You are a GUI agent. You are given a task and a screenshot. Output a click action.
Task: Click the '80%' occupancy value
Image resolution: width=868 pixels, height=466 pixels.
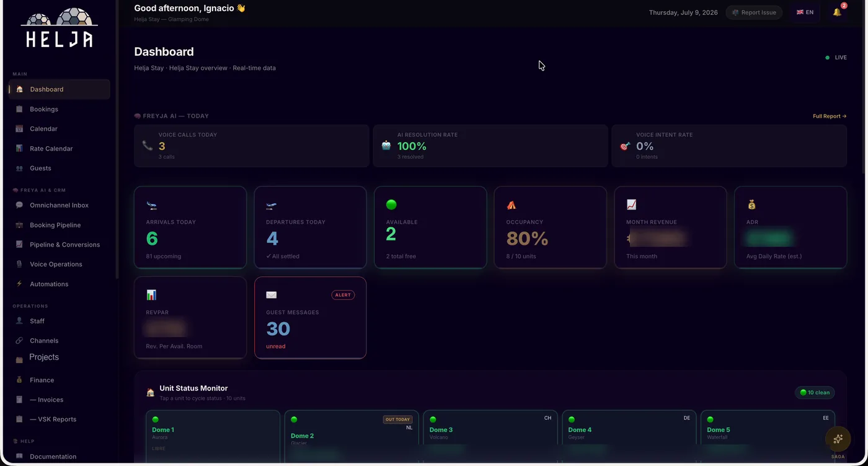pos(527,239)
